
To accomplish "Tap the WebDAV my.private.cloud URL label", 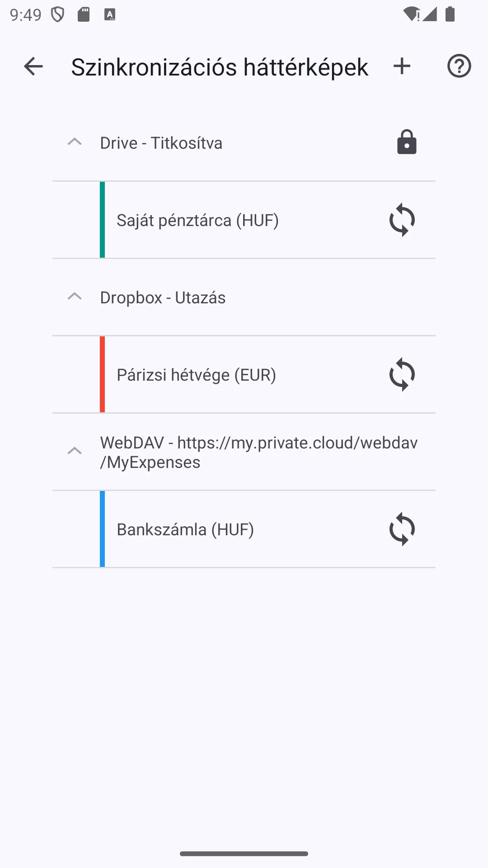I will click(x=259, y=453).
